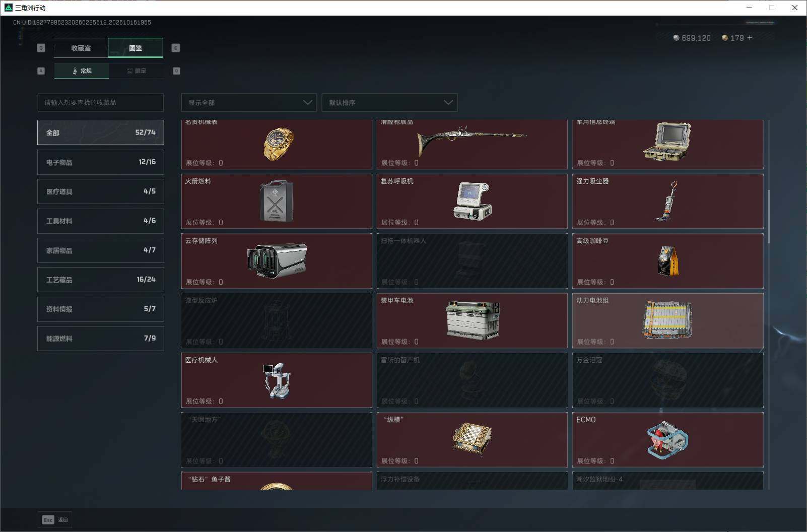807x532 pixels.
Task: Select the 火箭燃料 fuel canister image
Action: 276,201
